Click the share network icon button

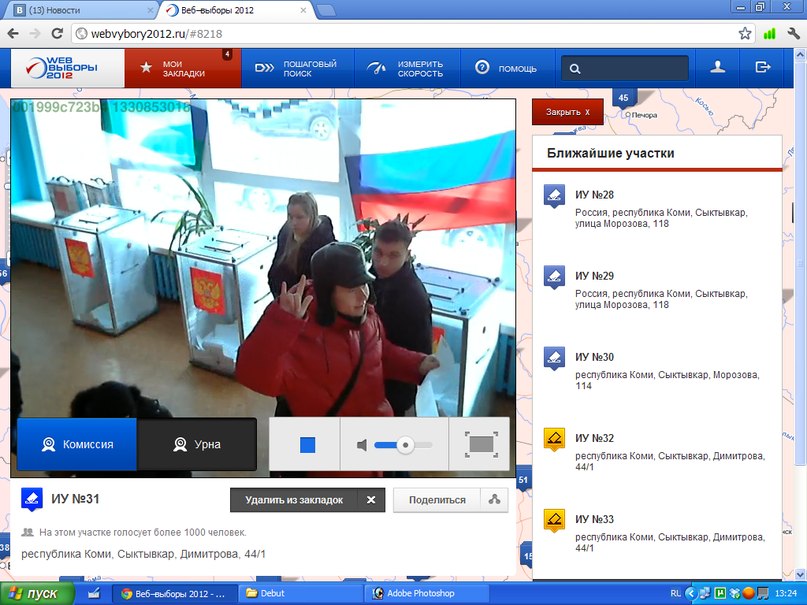point(493,500)
